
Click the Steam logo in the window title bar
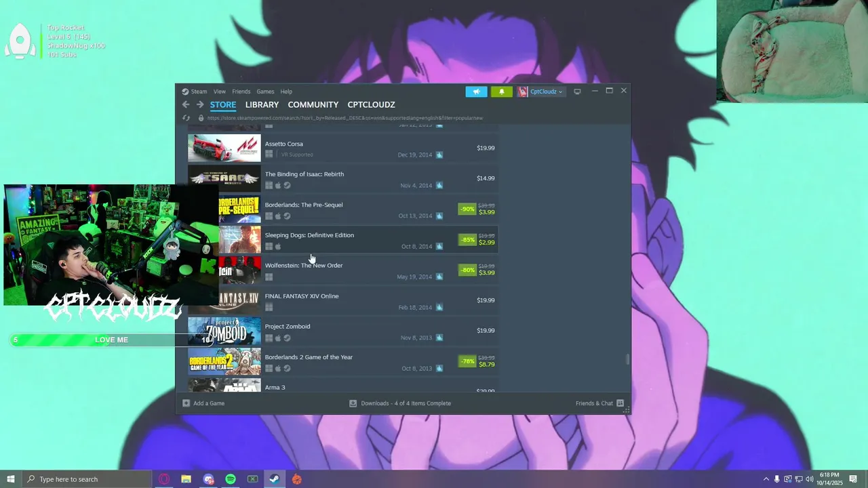pyautogui.click(x=185, y=91)
